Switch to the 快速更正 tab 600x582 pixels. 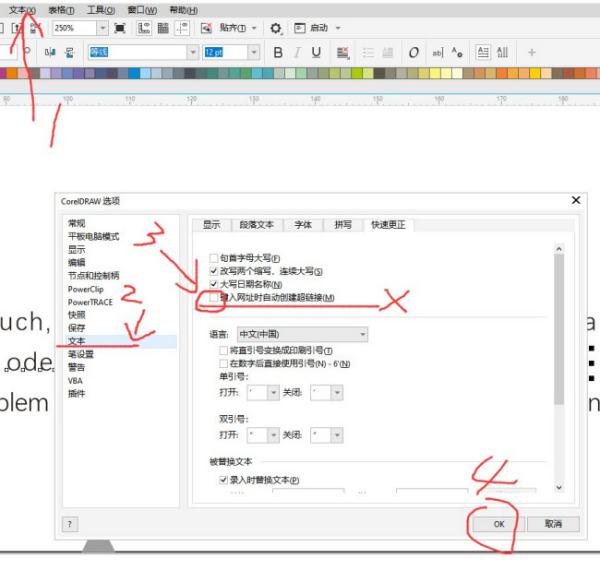[x=388, y=225]
